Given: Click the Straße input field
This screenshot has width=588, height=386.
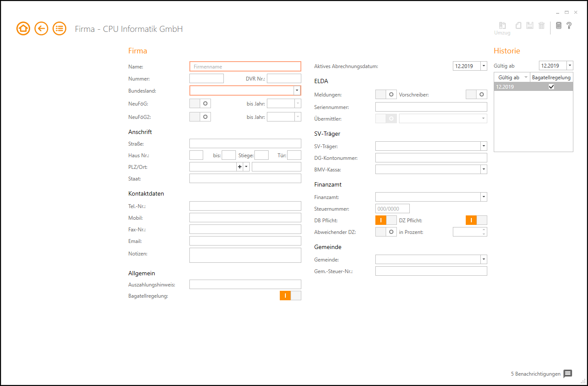Looking at the screenshot, I should [x=245, y=143].
